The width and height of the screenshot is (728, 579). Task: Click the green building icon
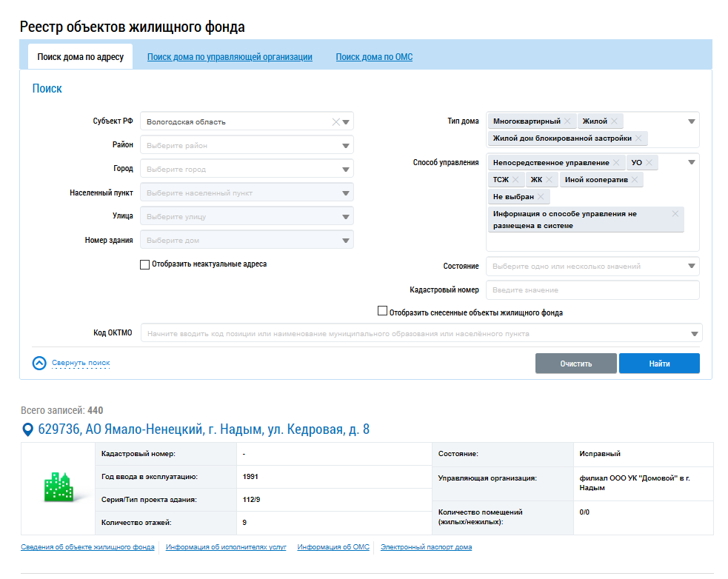click(x=58, y=488)
